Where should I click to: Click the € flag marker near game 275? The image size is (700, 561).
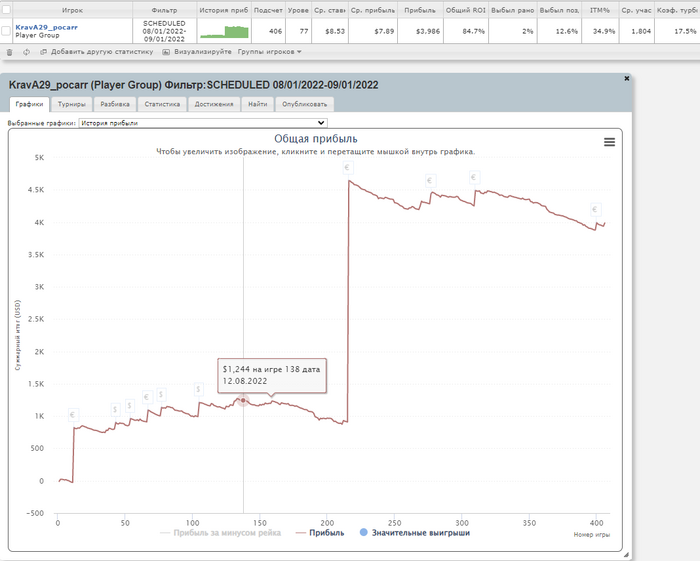click(x=430, y=181)
